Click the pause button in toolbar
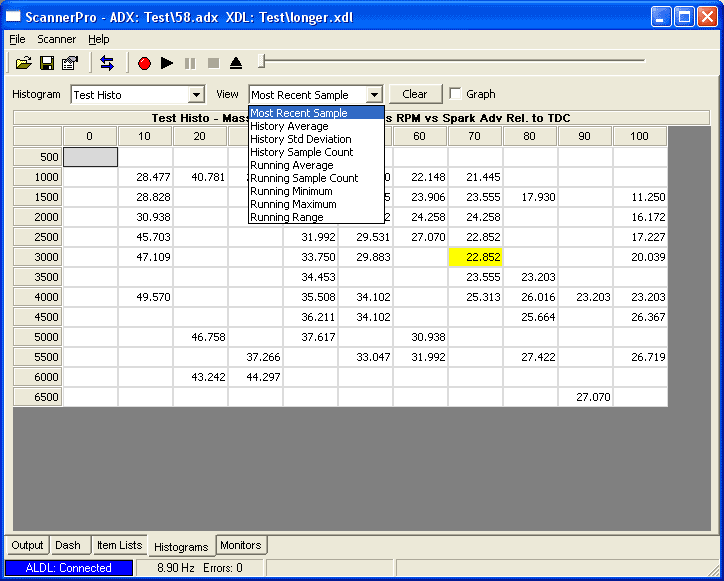724x581 pixels. click(x=190, y=63)
